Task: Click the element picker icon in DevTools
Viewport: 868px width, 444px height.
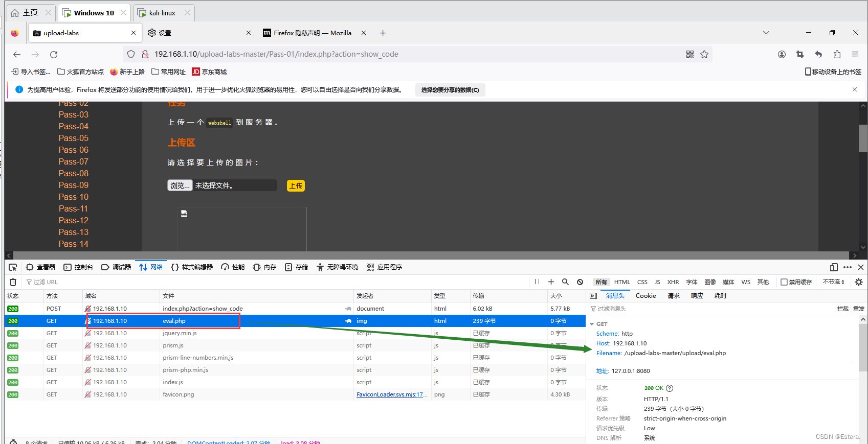Action: tap(13, 267)
